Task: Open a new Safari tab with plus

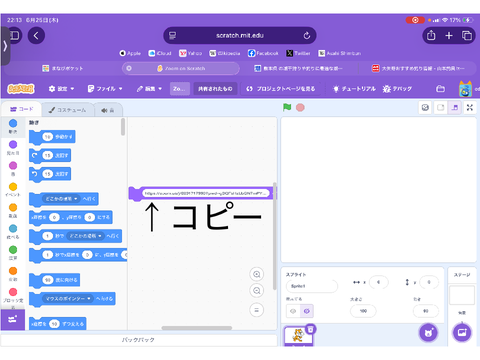Action: tap(449, 35)
